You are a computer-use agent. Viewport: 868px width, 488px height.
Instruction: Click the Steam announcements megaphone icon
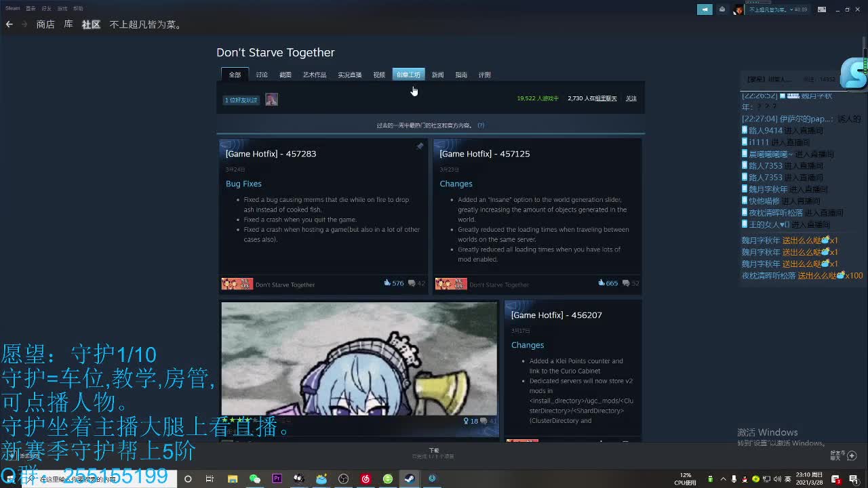click(705, 9)
